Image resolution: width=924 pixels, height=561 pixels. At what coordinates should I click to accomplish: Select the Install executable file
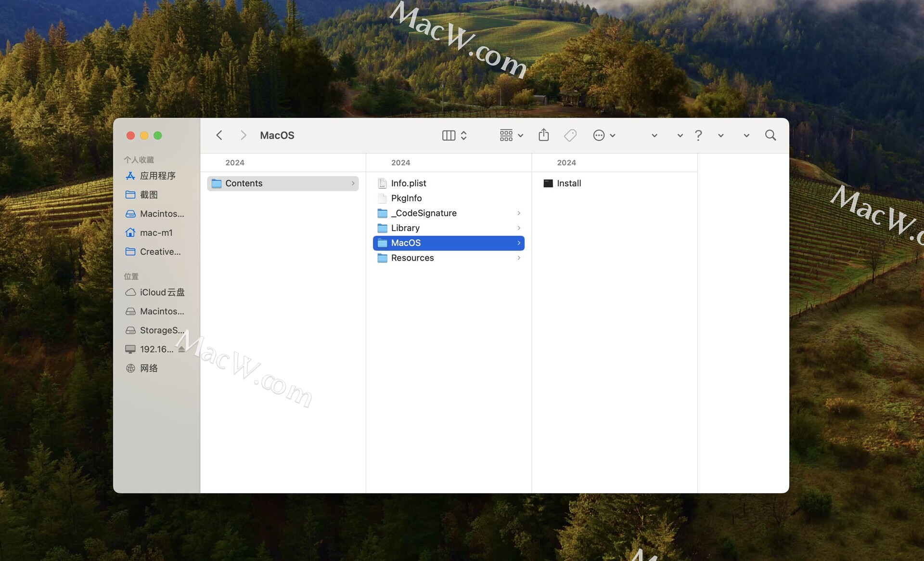coord(568,183)
